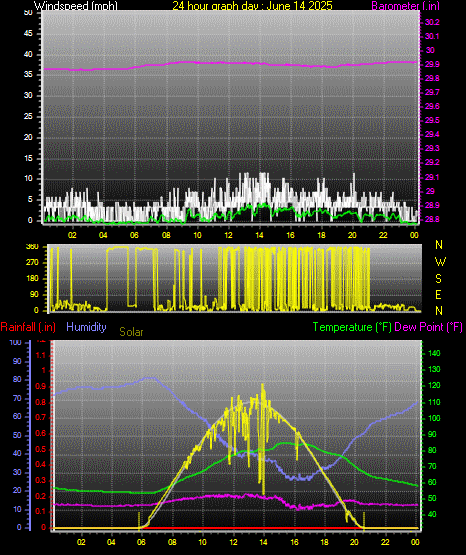
Task: Click the S compass direction label
Action: [438, 279]
